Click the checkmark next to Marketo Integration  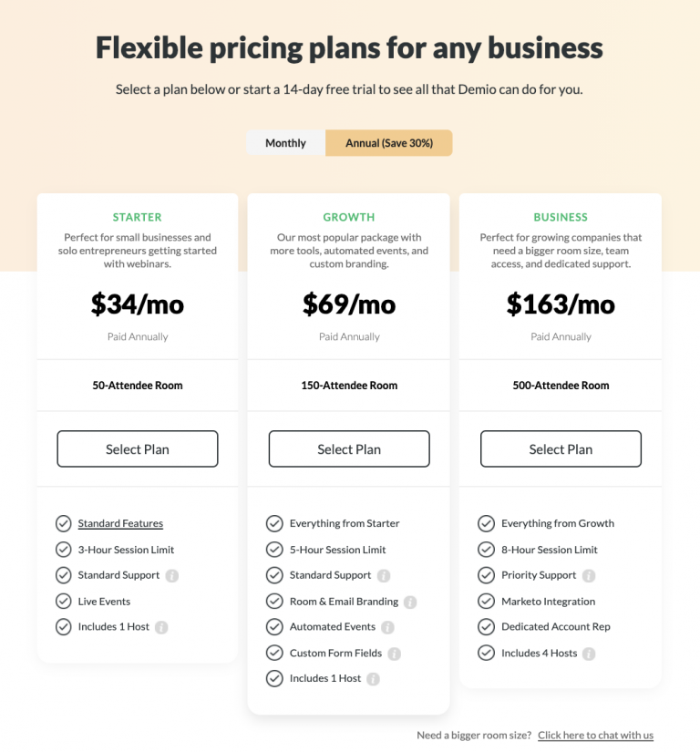pos(486,601)
